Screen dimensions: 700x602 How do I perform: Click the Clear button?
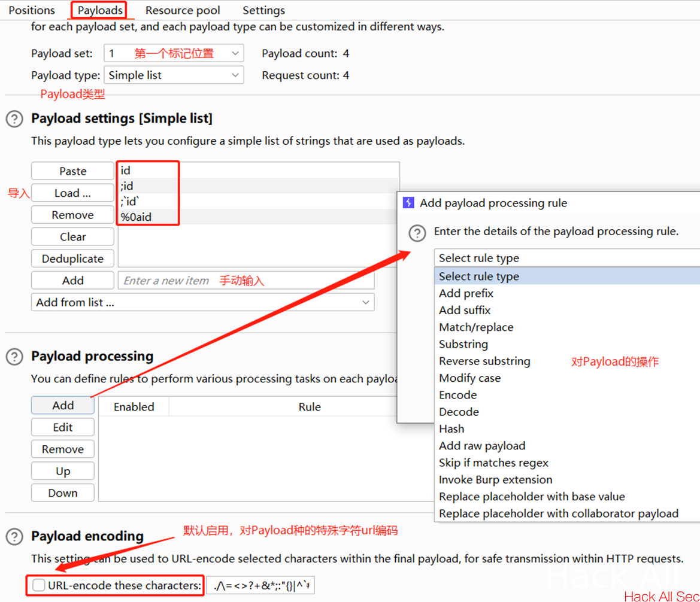click(73, 236)
